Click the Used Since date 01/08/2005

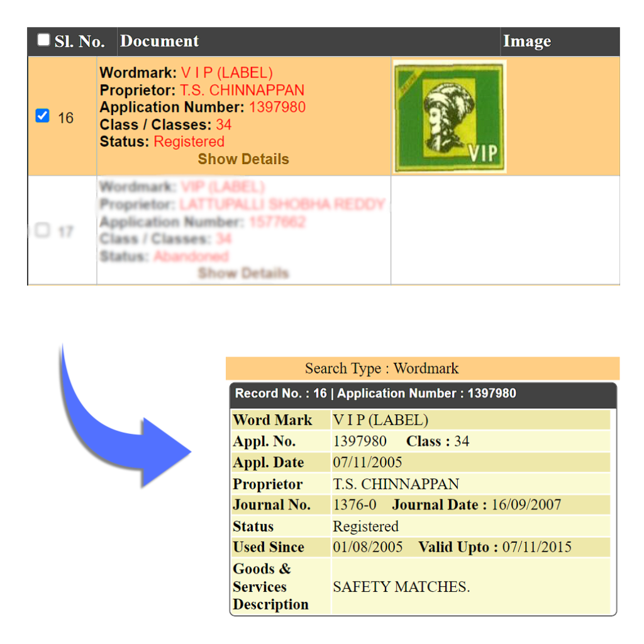pyautogui.click(x=367, y=547)
